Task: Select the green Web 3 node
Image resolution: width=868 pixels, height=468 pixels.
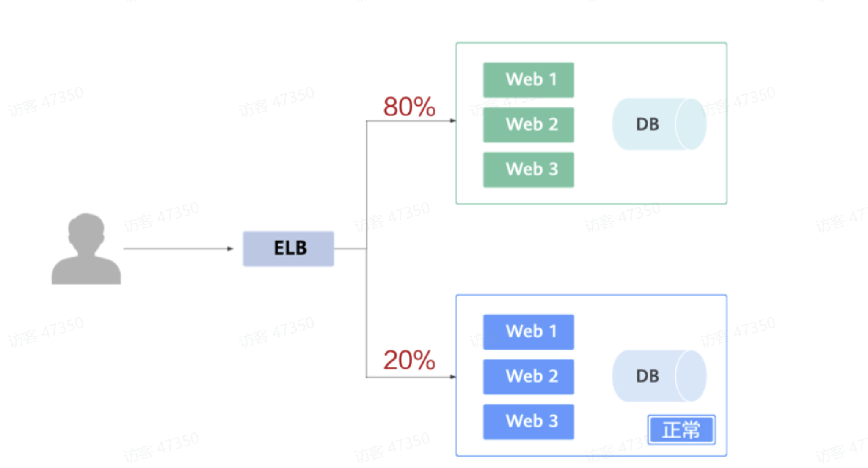Action: pyautogui.click(x=529, y=170)
